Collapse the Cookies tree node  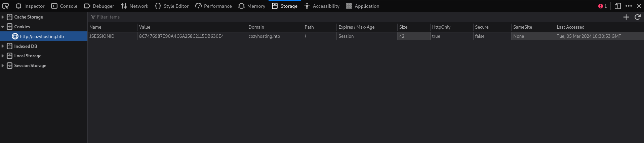pyautogui.click(x=3, y=27)
